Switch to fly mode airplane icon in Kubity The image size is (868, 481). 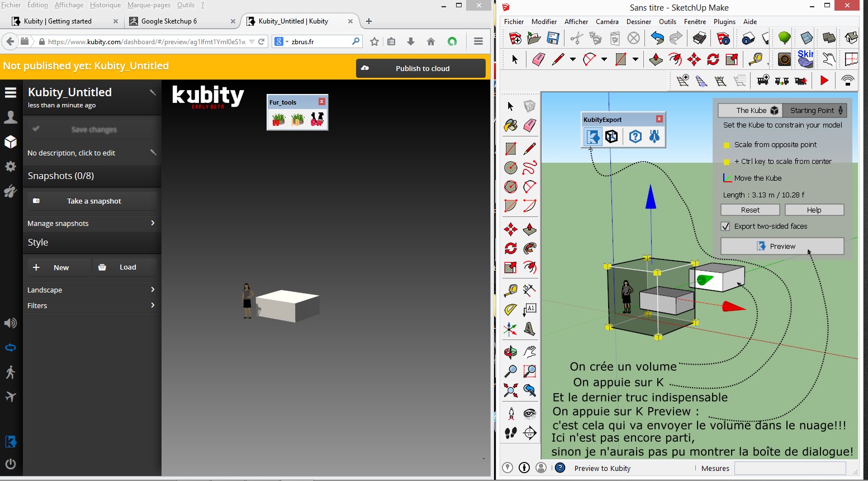point(11,397)
